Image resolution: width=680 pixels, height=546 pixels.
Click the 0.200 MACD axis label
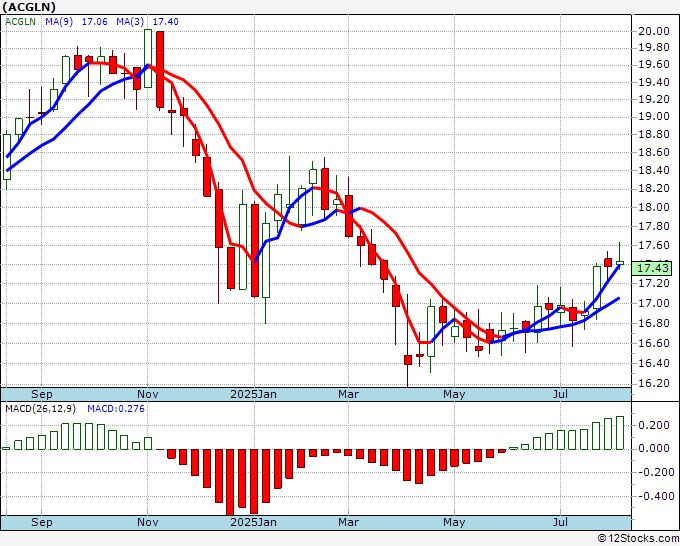[x=654, y=425]
